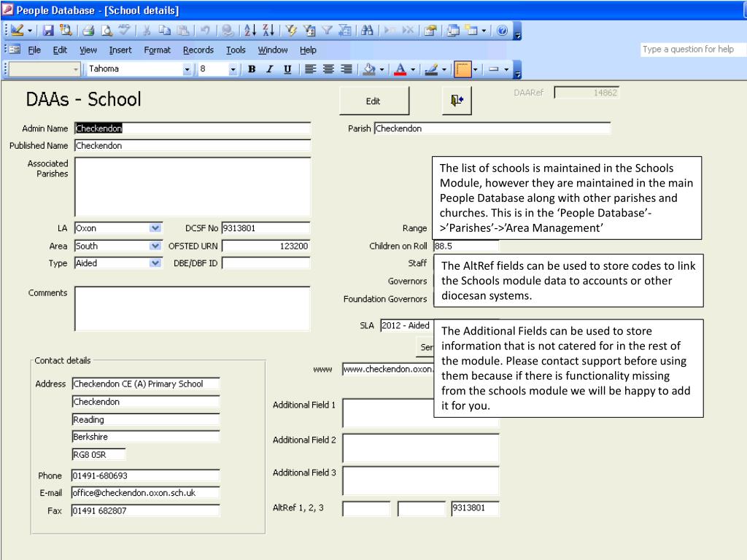Click the Print icon

88,31
